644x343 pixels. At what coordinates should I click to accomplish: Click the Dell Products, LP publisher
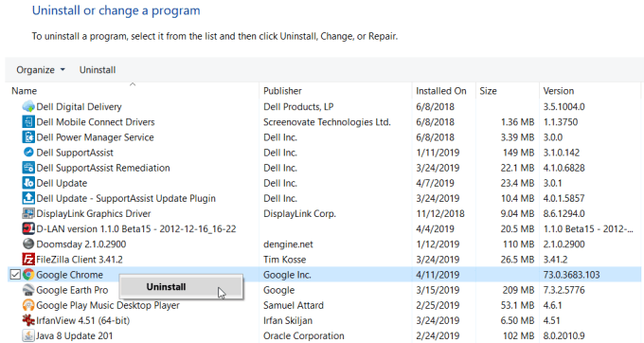click(x=298, y=107)
